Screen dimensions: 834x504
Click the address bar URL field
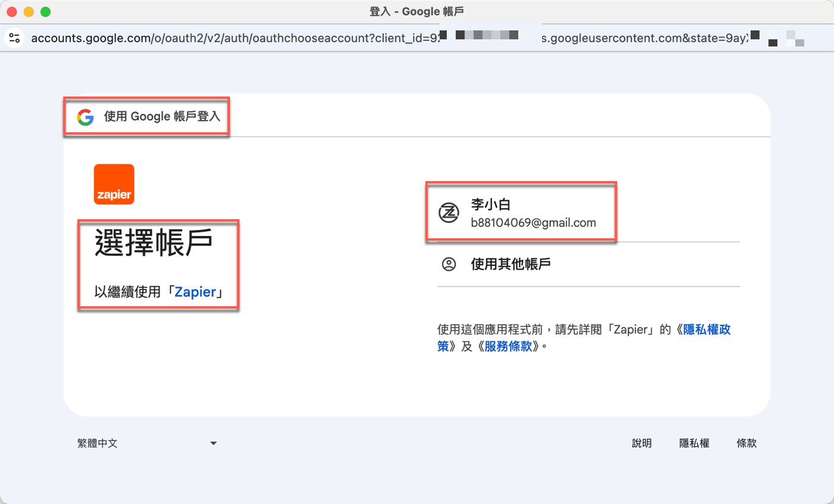point(417,38)
